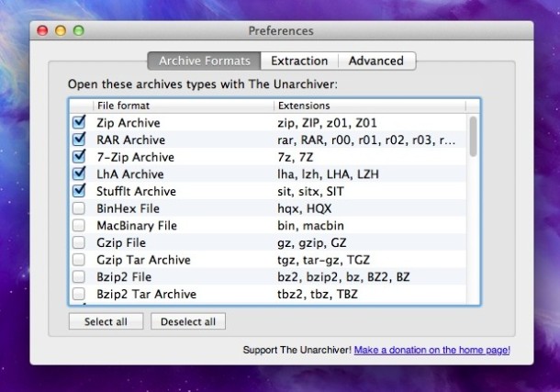560x392 pixels.
Task: Switch to the Archive Formats tab
Action: point(205,61)
